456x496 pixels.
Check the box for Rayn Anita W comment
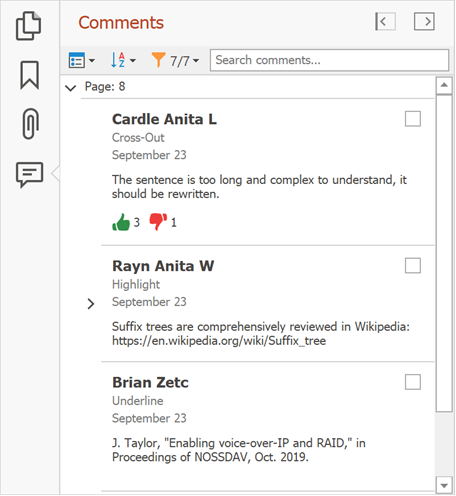[x=413, y=266]
